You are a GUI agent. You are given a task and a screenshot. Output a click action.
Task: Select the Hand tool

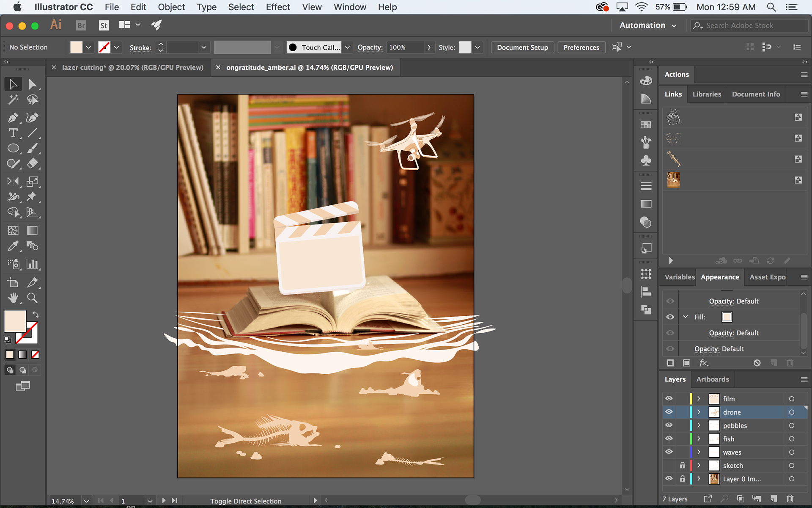coord(13,298)
